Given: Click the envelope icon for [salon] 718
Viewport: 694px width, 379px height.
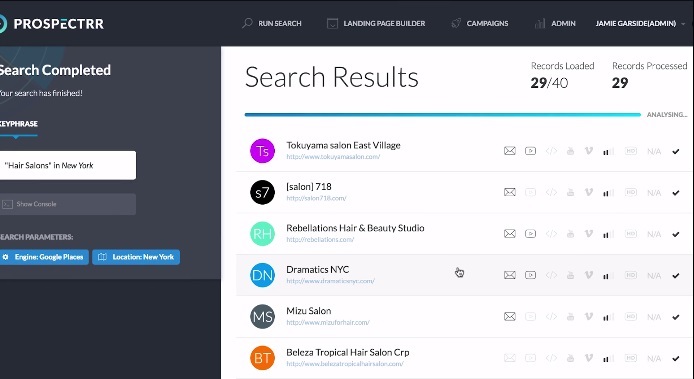Looking at the screenshot, I should (510, 192).
